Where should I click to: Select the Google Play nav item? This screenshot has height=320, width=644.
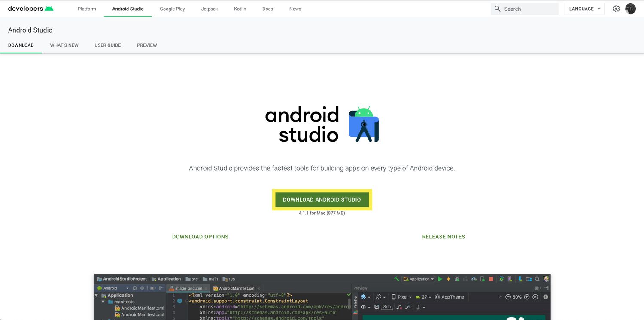[x=172, y=9]
